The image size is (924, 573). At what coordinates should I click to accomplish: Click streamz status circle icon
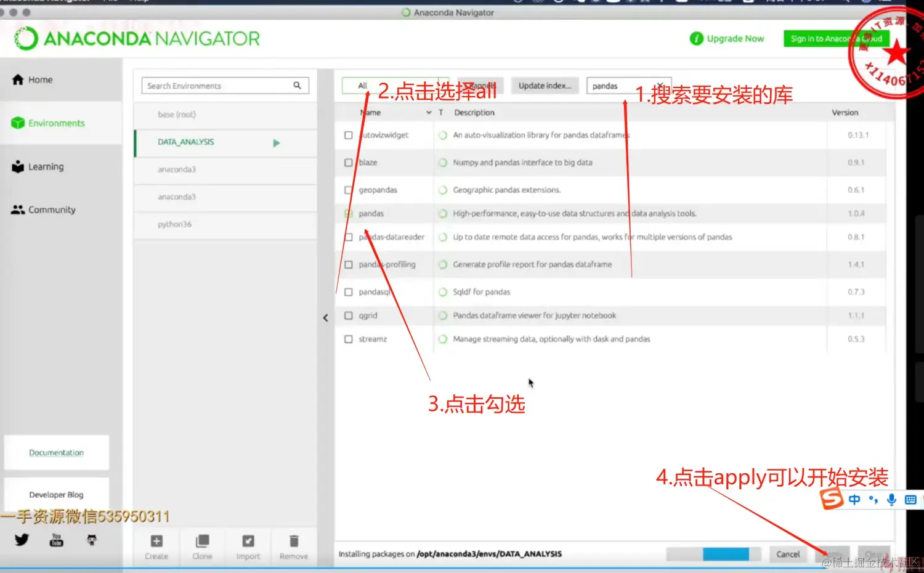[x=442, y=339]
